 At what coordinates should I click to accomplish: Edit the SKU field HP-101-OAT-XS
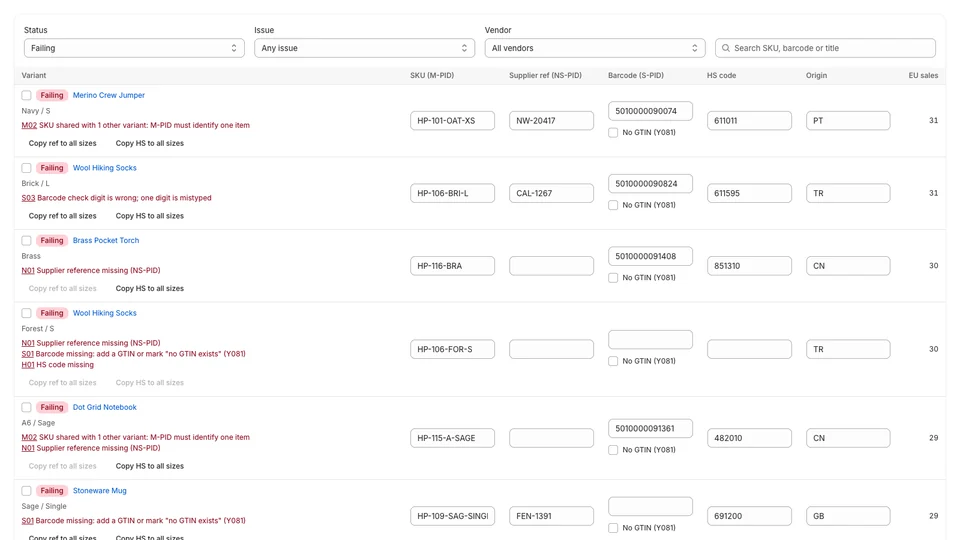[x=452, y=121]
